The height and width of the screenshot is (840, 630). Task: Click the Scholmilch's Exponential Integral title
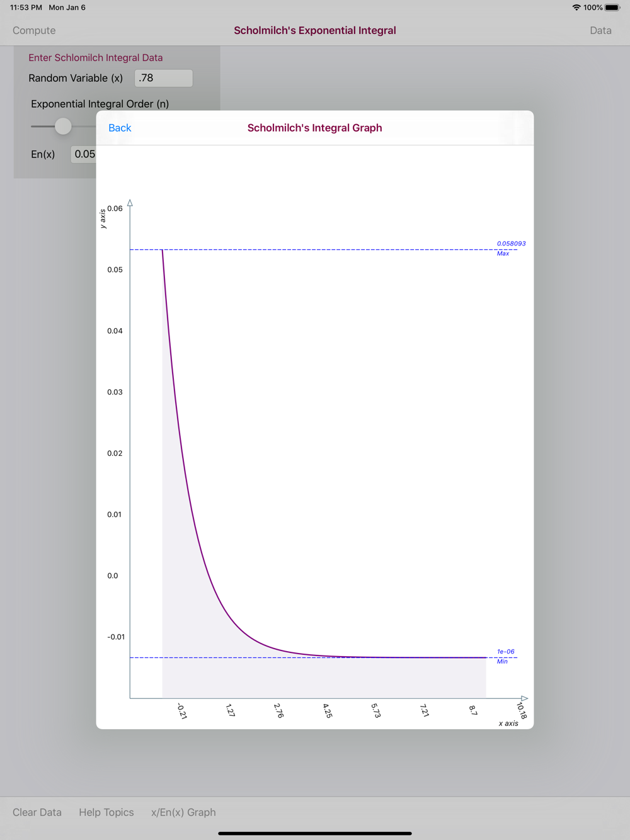point(315,30)
